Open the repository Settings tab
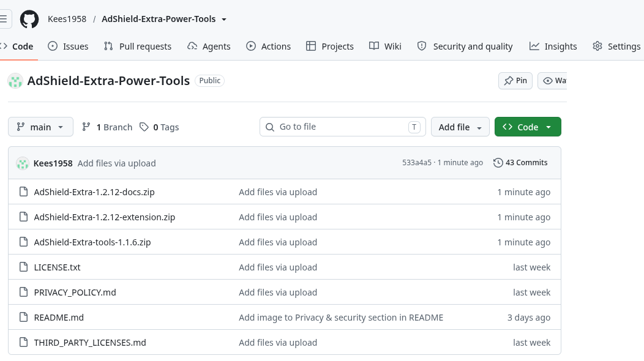 point(616,47)
